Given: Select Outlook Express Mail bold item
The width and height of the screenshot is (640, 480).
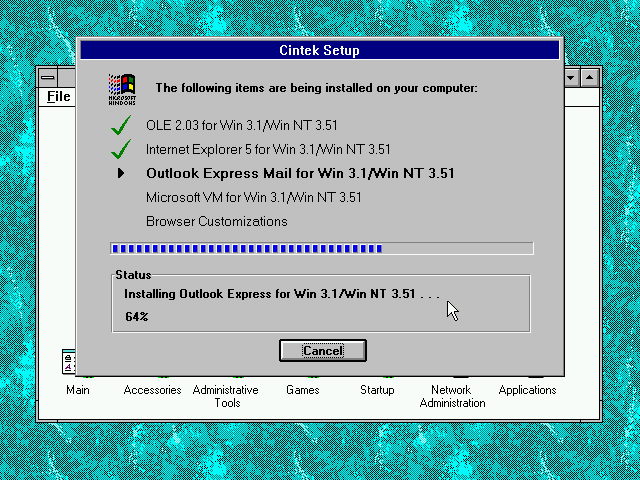Looking at the screenshot, I should click(x=300, y=173).
